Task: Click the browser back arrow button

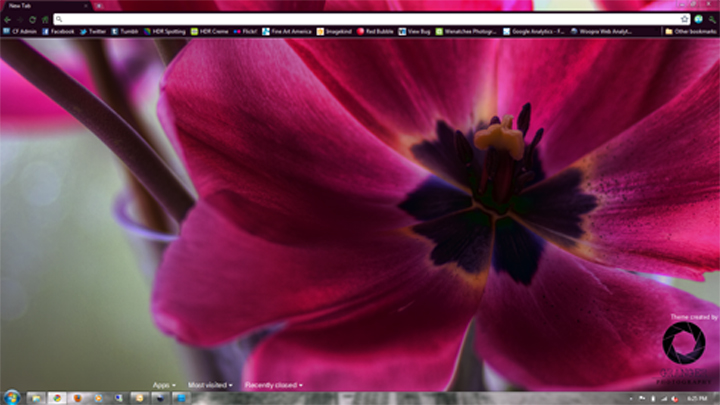Action: [x=7, y=19]
